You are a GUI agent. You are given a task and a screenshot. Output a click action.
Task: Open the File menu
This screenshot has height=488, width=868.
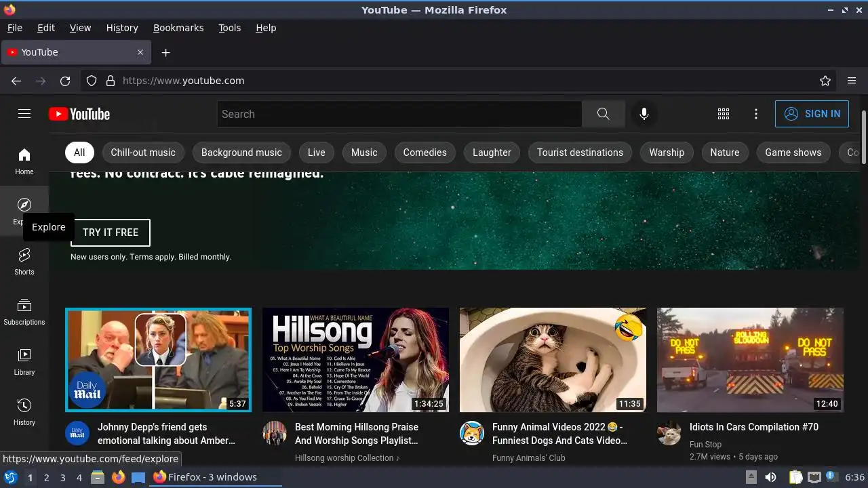15,28
